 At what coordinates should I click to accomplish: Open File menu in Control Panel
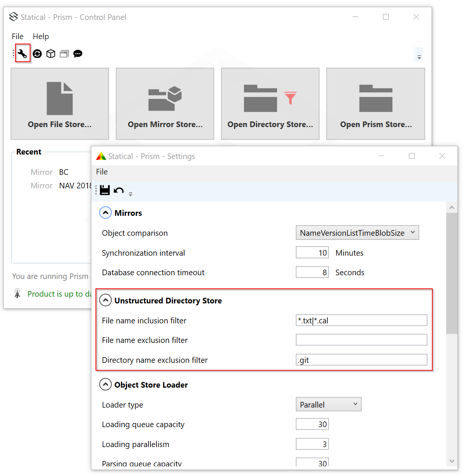[18, 36]
